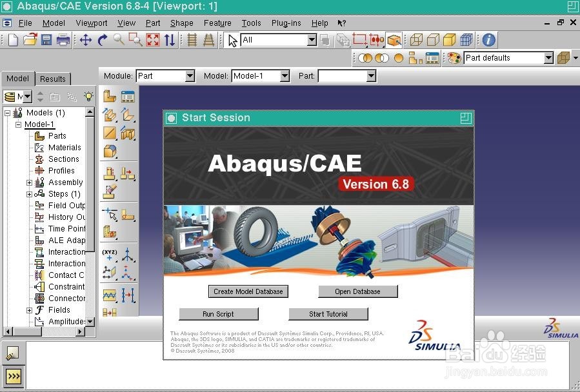Viewport: 580px width, 392px height.
Task: Expand the Assembly tree node
Action: pos(29,182)
